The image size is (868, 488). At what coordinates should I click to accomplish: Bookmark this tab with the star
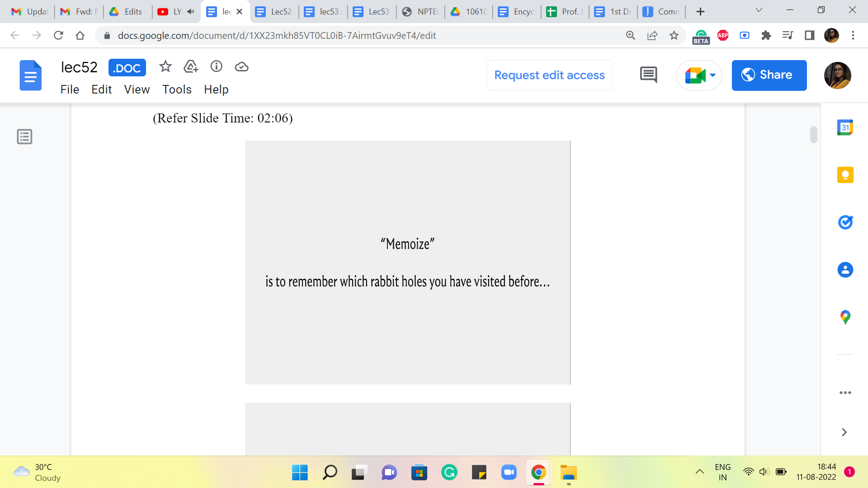(x=674, y=35)
